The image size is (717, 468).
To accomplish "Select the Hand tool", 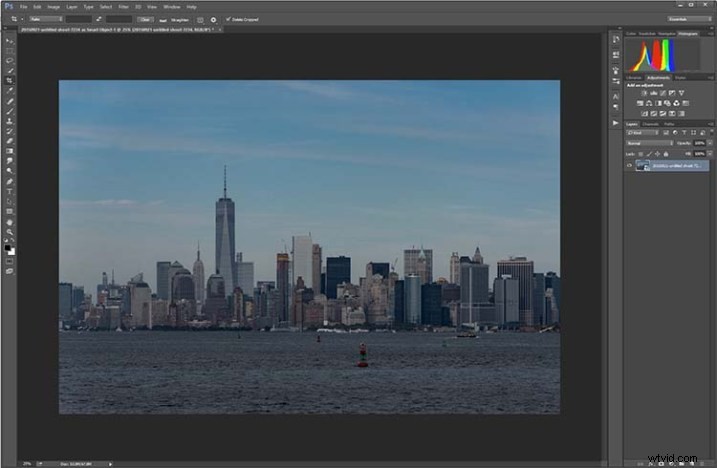I will pyautogui.click(x=10, y=222).
